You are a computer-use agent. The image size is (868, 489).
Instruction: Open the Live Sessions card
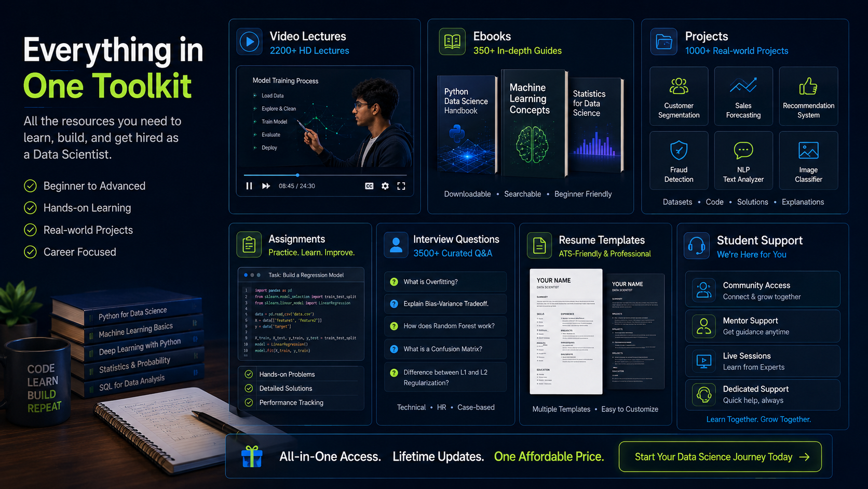coord(762,361)
